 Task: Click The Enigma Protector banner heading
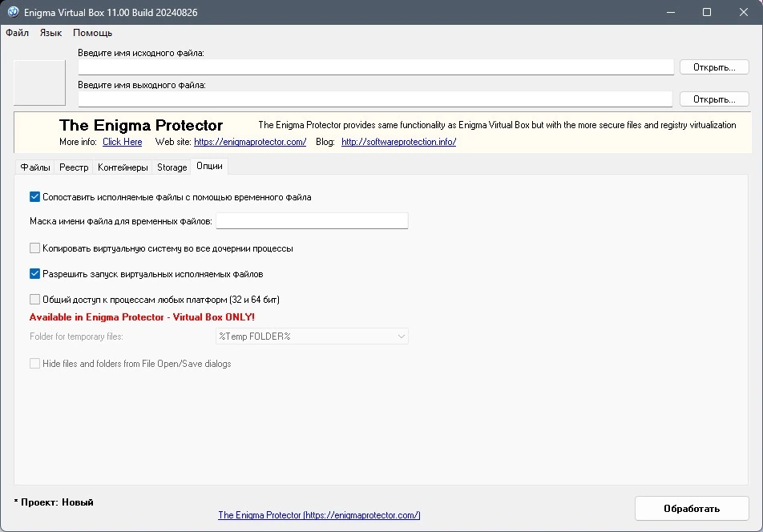click(141, 125)
